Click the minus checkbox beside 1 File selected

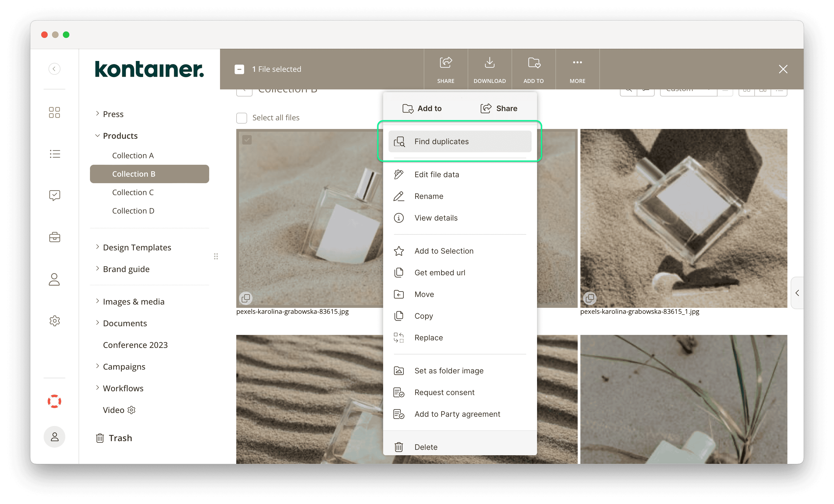(x=240, y=69)
